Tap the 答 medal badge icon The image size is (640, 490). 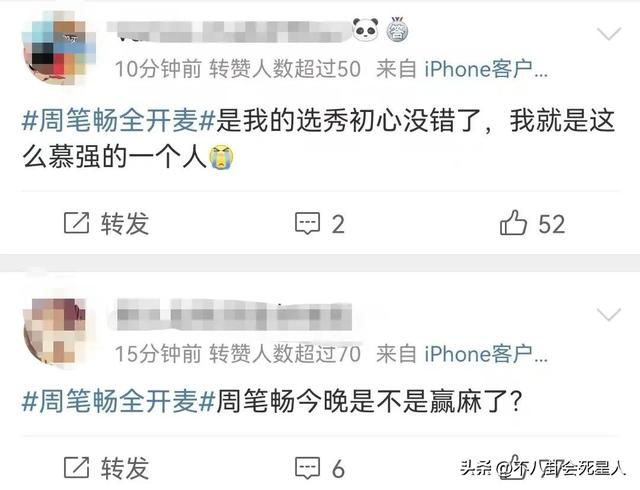point(397,29)
